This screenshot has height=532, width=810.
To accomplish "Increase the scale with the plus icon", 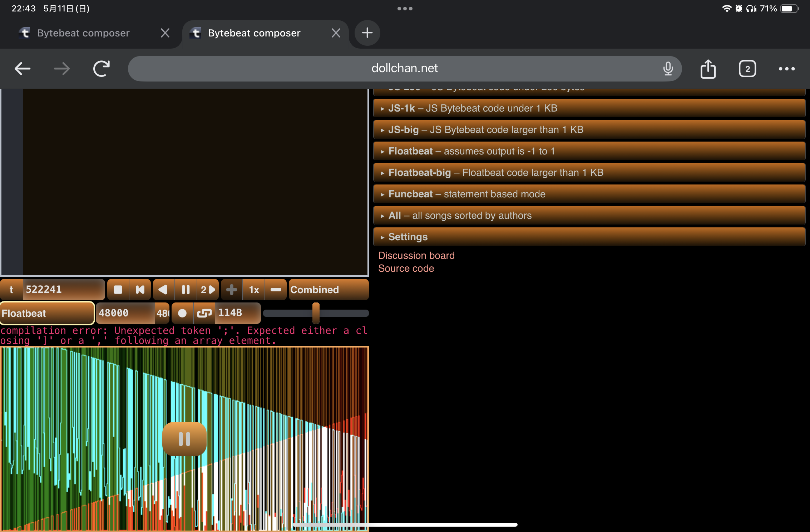I will 232,290.
